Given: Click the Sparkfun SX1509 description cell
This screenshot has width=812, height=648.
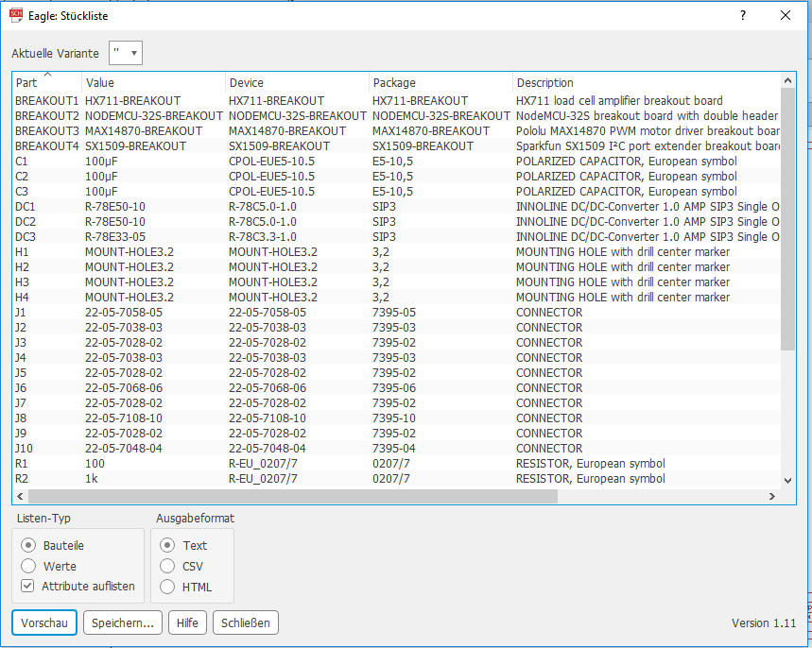Looking at the screenshot, I should pyautogui.click(x=648, y=146).
